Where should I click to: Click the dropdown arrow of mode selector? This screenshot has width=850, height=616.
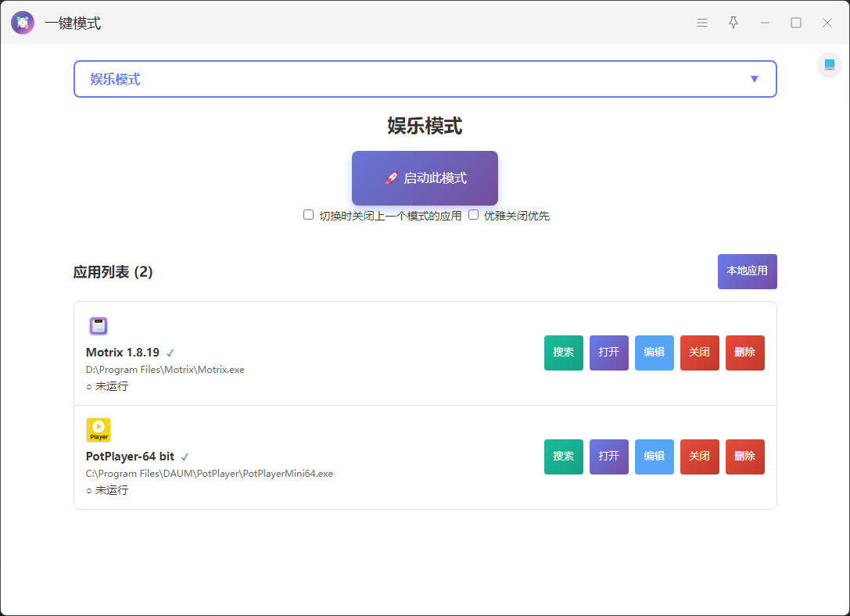[x=754, y=79]
